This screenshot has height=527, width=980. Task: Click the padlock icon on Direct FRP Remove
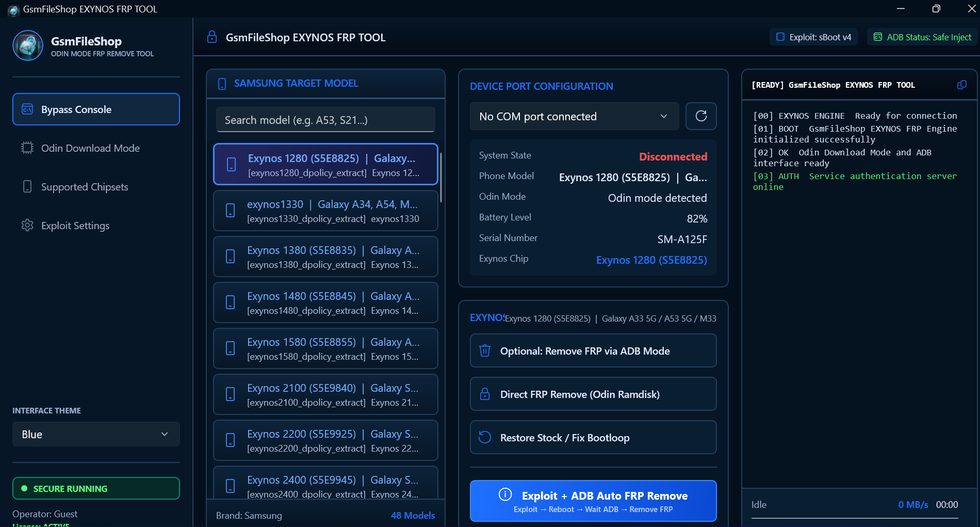485,394
